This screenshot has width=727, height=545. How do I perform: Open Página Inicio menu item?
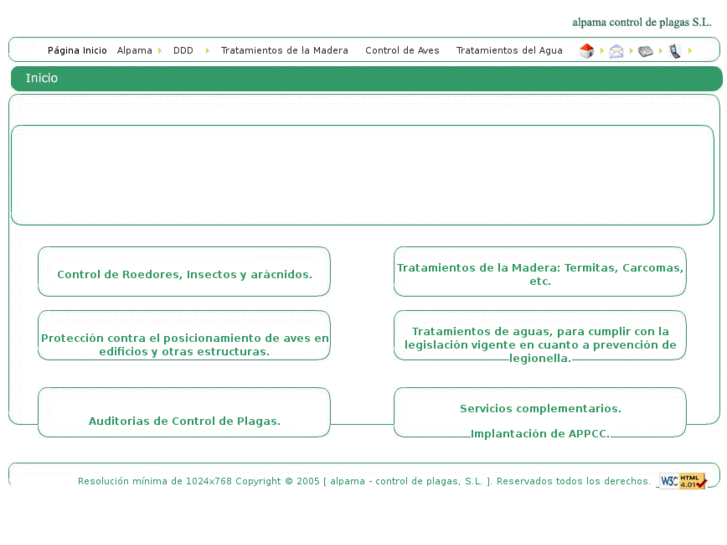pos(77,51)
